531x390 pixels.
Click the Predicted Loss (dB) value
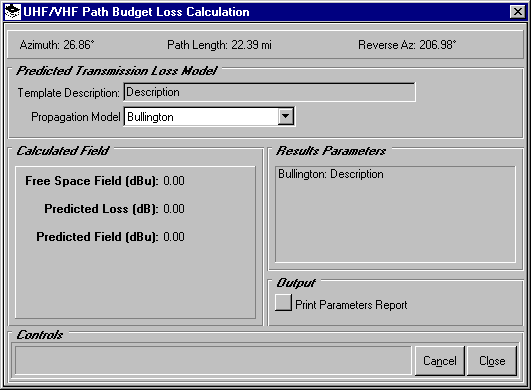point(174,209)
